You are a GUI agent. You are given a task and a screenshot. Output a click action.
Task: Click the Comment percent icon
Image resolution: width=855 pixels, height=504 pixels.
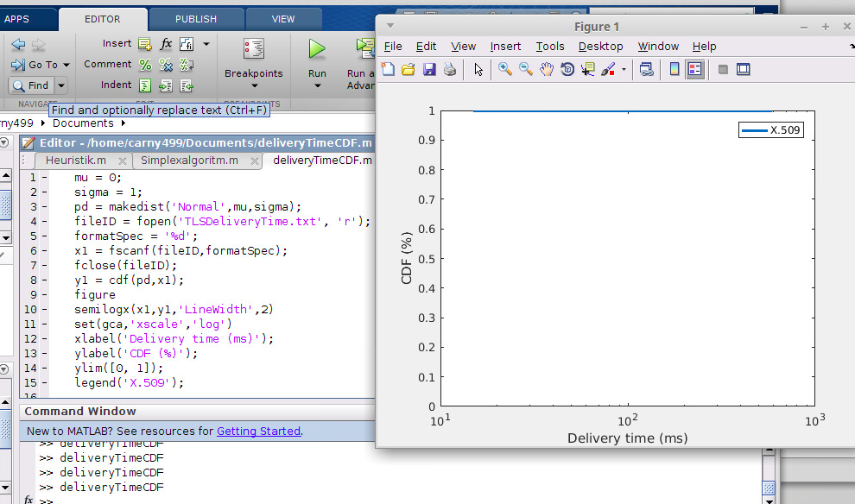click(x=145, y=65)
